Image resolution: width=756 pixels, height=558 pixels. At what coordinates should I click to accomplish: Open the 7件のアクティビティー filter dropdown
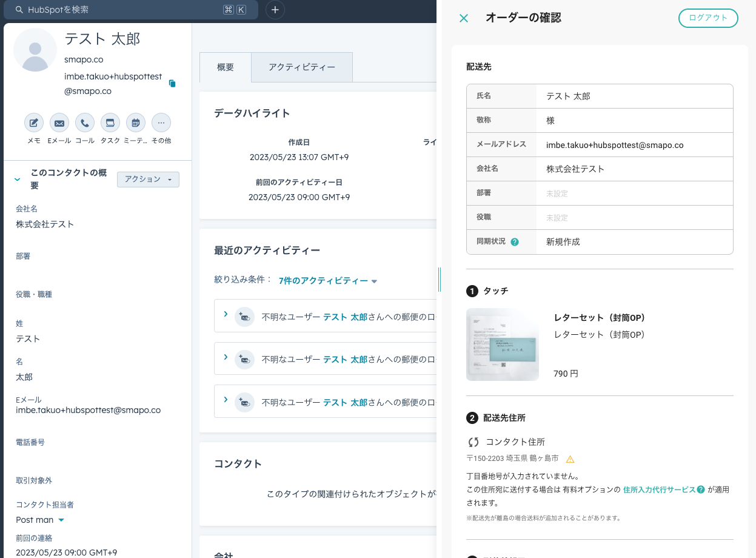coord(328,281)
